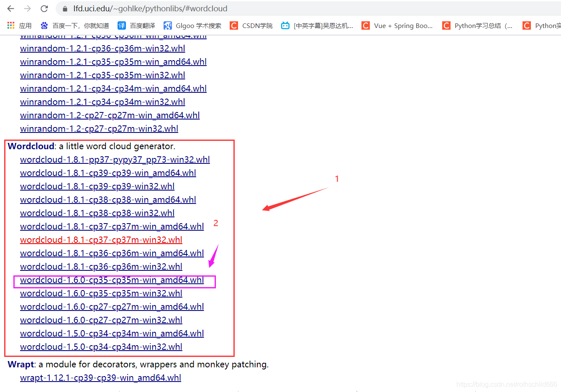Image resolution: width=561 pixels, height=392 pixels.
Task: Download wordcloud-1.6.0-cp27-cp27m-win32.whl
Action: pos(101,320)
